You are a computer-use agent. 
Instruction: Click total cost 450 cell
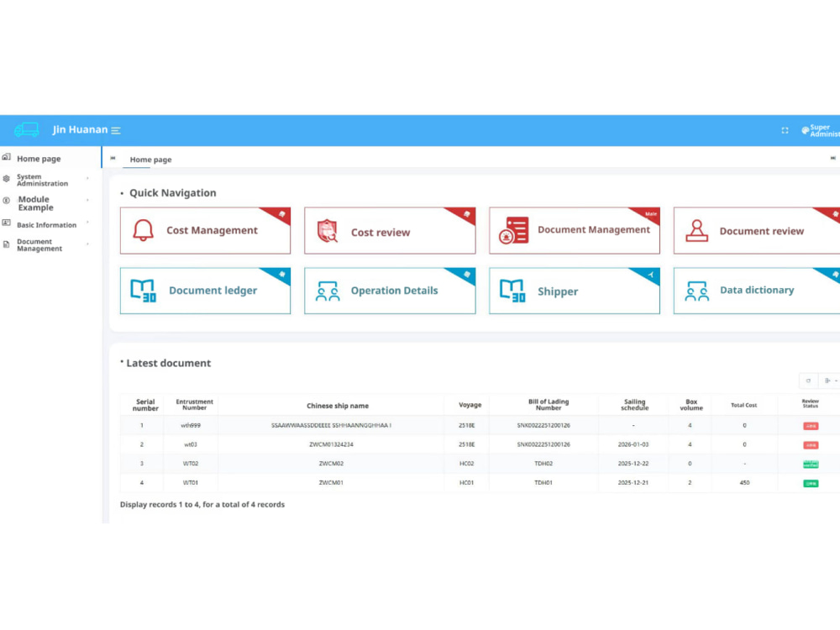point(744,483)
